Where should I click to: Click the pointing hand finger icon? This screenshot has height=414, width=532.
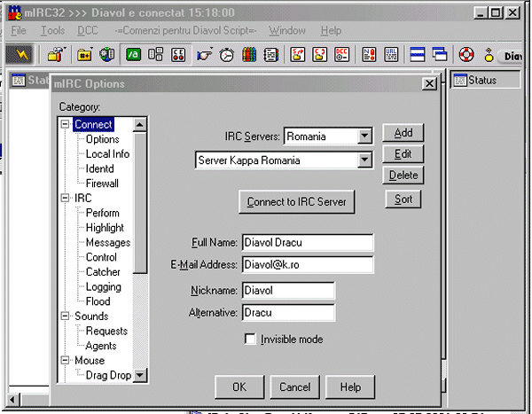click(x=204, y=54)
